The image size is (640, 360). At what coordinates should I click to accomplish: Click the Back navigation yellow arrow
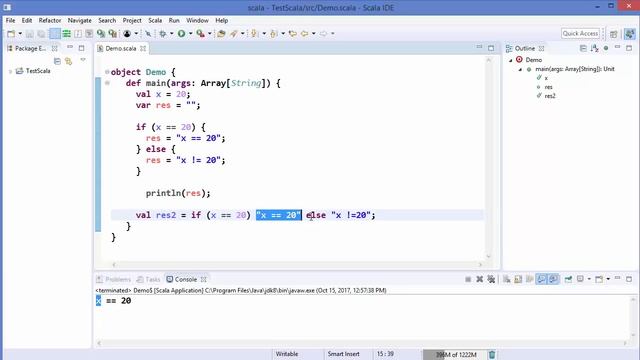(304, 34)
